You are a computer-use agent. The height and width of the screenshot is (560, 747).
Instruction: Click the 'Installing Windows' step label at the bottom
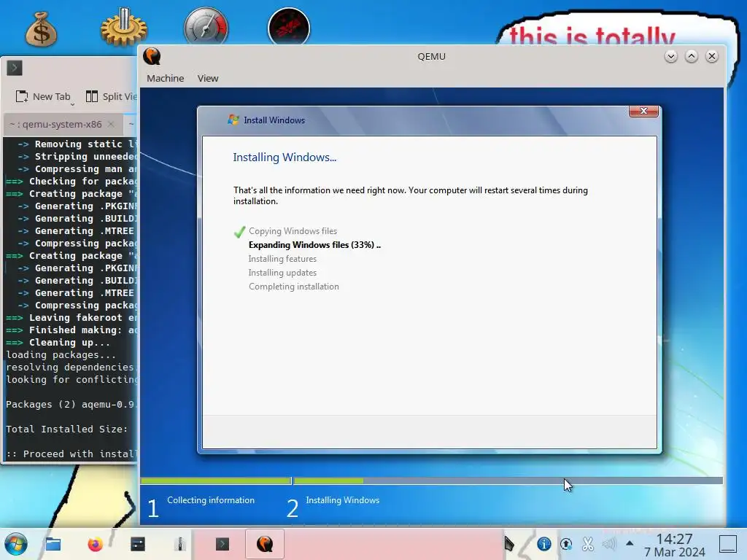tap(343, 500)
